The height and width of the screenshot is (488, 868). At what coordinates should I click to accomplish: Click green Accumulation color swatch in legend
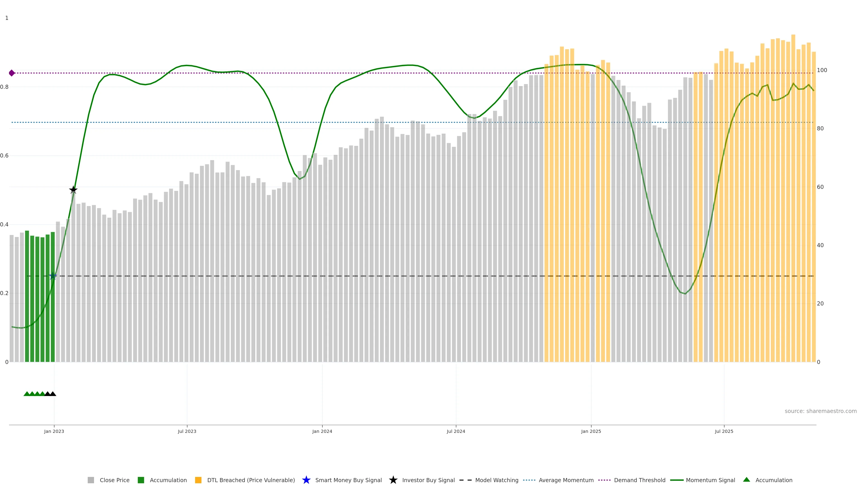[141, 480]
